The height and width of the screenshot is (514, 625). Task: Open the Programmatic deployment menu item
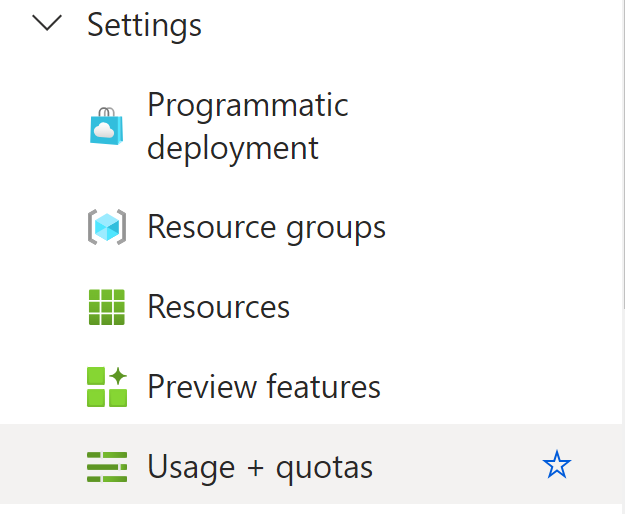pos(248,126)
